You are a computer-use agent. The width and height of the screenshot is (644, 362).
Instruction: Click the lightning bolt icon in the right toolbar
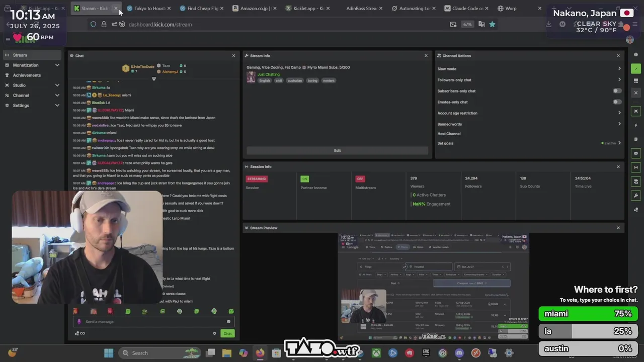(x=636, y=125)
